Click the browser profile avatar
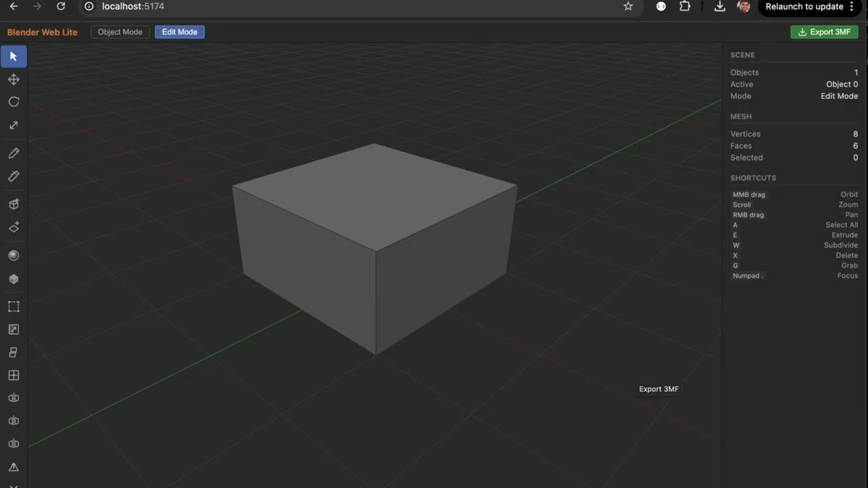The image size is (868, 488). point(743,6)
